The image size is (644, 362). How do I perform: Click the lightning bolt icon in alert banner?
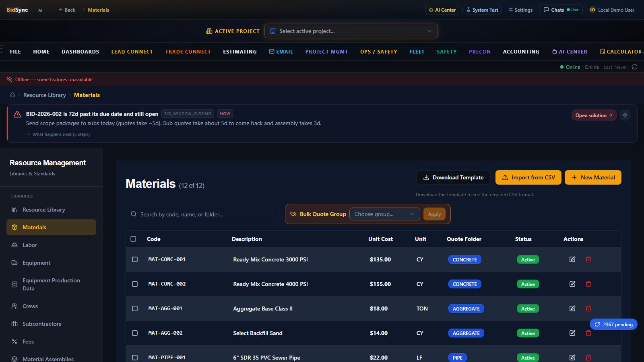click(x=625, y=115)
